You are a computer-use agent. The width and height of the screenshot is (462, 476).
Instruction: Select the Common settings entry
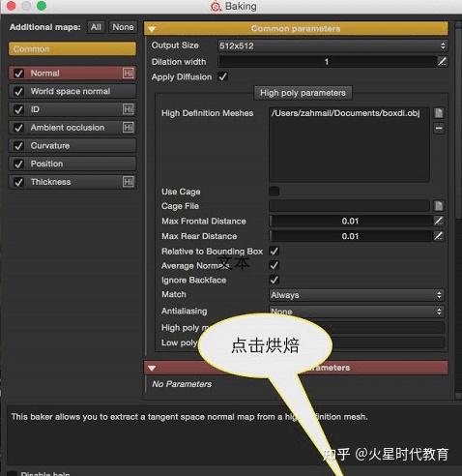click(x=72, y=49)
